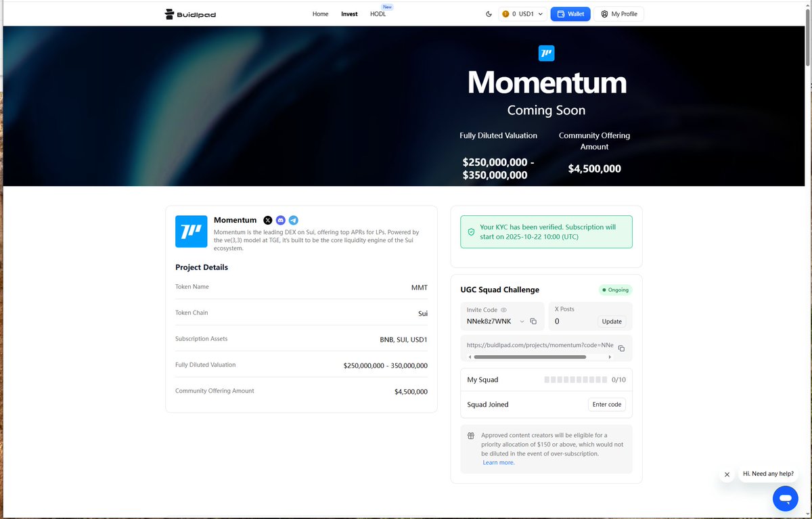
Task: Toggle dark mode with the moon icon
Action: coord(489,14)
